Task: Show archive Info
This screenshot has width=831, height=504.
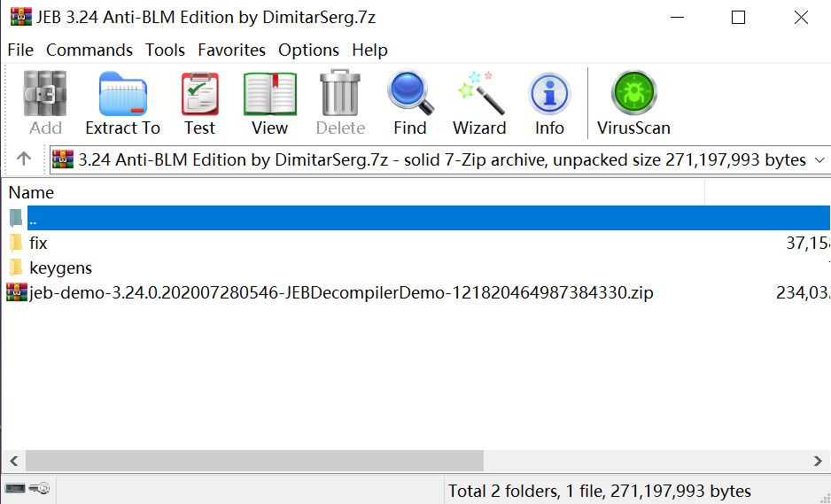Action: point(549,94)
